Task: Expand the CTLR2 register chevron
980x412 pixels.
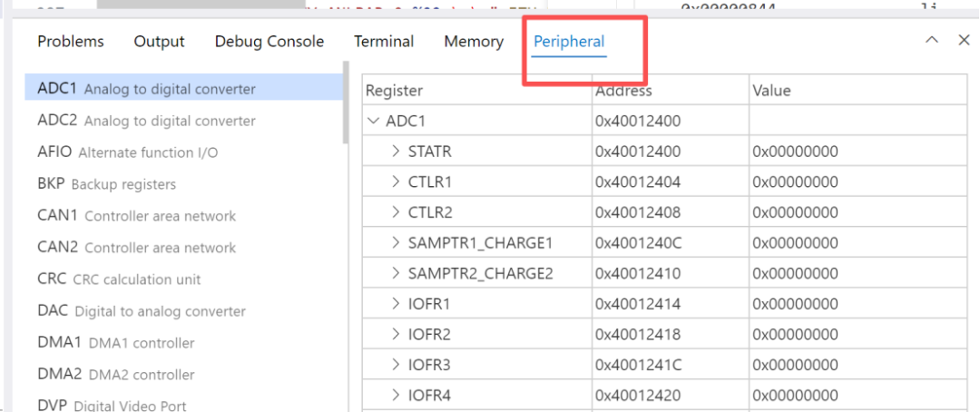Action: pos(396,212)
